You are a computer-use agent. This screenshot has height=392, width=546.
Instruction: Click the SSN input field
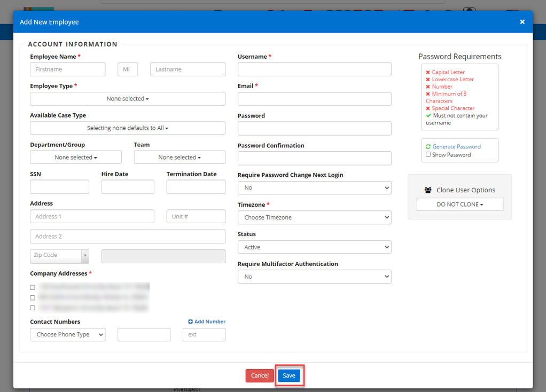[59, 187]
